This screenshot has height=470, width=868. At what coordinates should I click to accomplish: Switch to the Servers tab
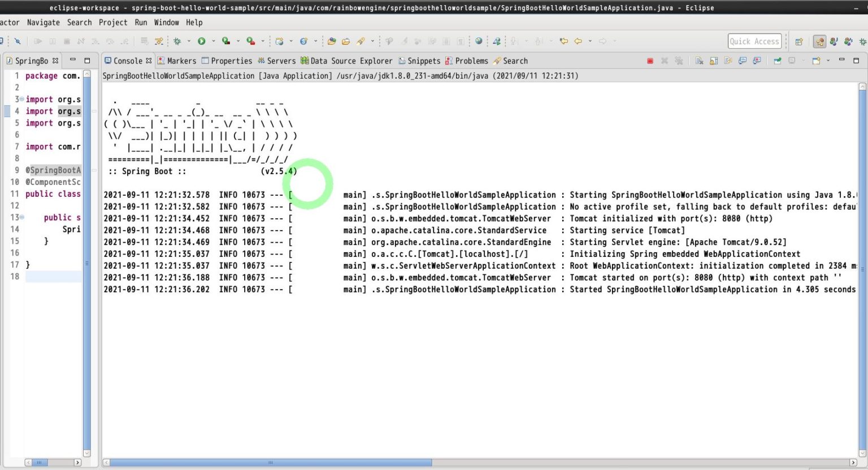280,61
